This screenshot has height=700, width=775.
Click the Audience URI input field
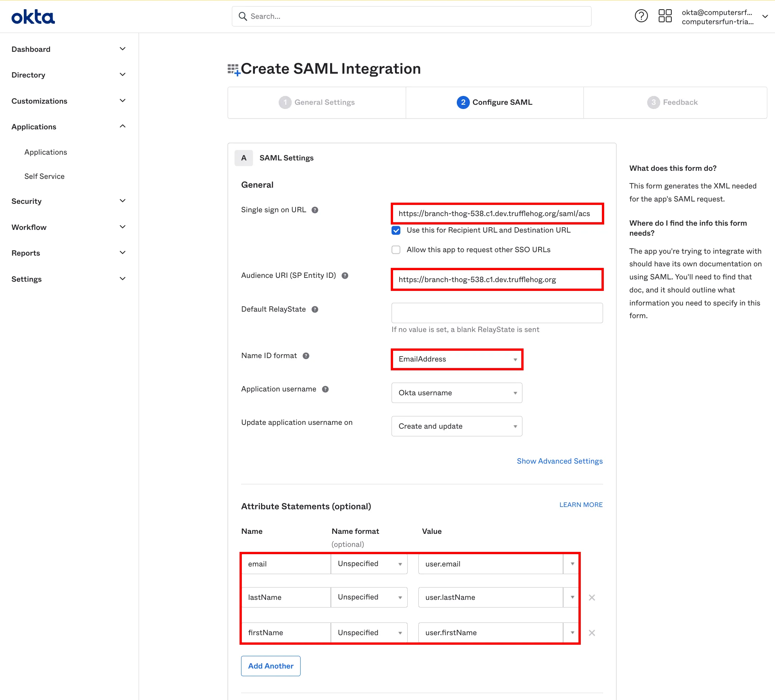[x=497, y=279]
